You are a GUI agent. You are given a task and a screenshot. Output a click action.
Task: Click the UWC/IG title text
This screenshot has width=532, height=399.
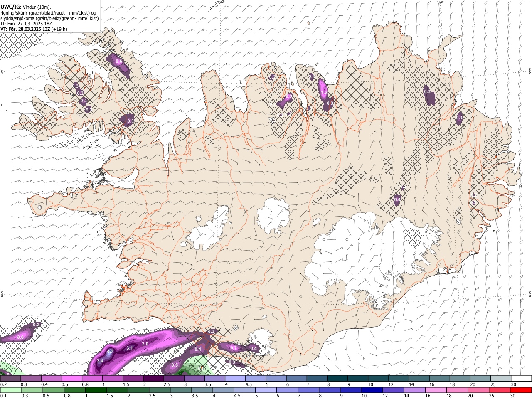point(10,7)
